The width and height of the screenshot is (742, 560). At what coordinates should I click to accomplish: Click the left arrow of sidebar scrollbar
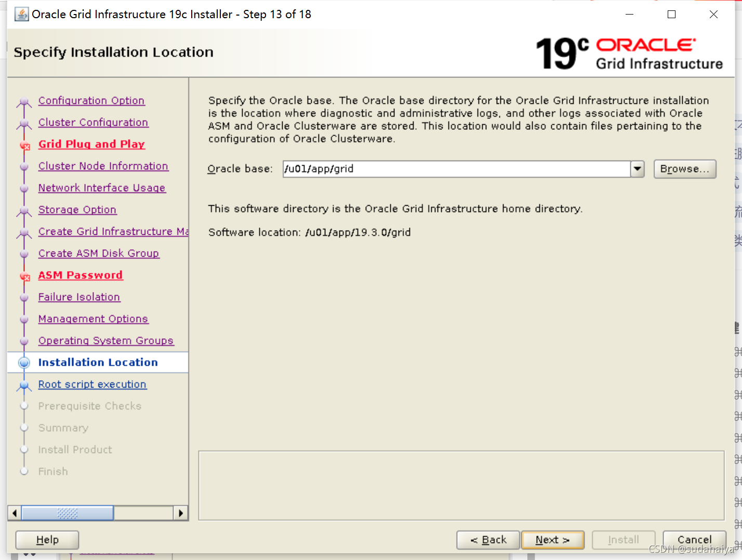click(15, 513)
